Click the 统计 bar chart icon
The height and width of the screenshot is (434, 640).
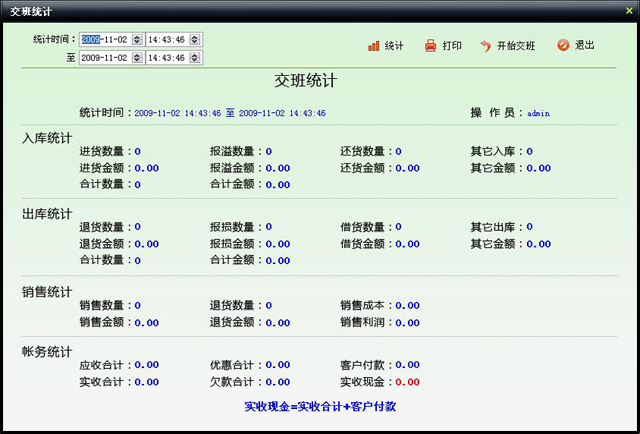pos(374,46)
